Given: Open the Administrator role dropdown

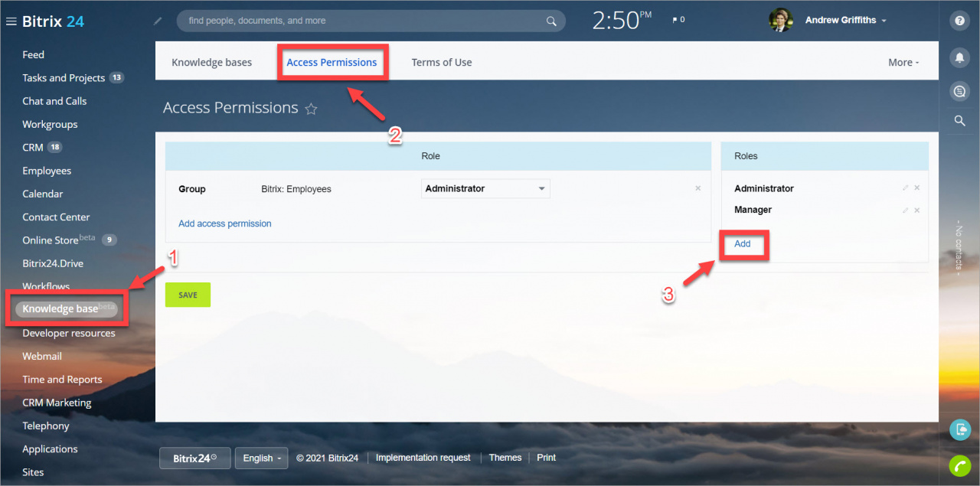Looking at the screenshot, I should (485, 188).
